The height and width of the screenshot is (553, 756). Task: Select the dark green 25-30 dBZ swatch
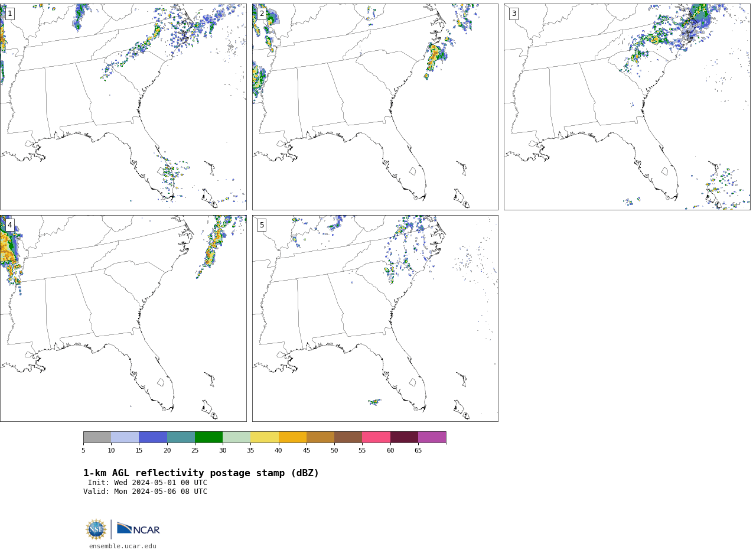tap(208, 437)
